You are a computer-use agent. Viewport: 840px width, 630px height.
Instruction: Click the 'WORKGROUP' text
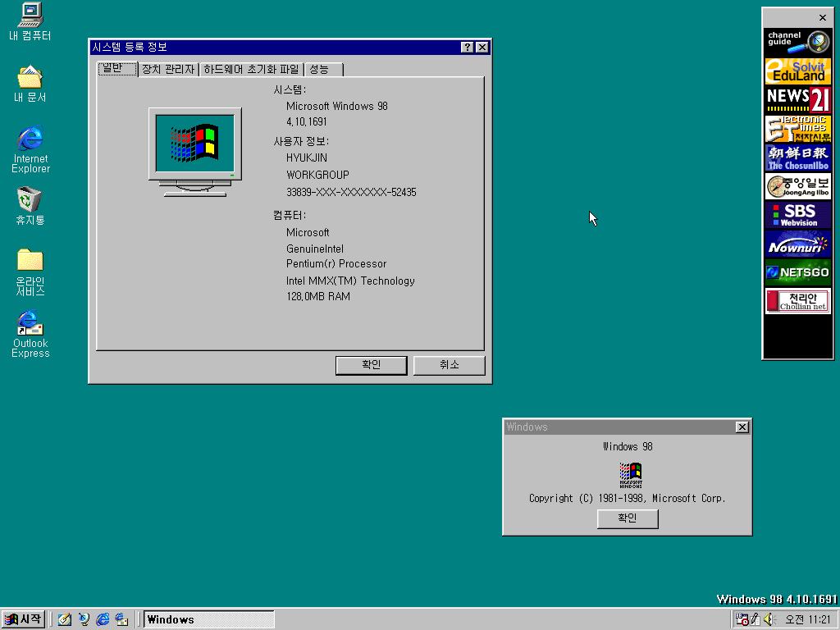317,176
